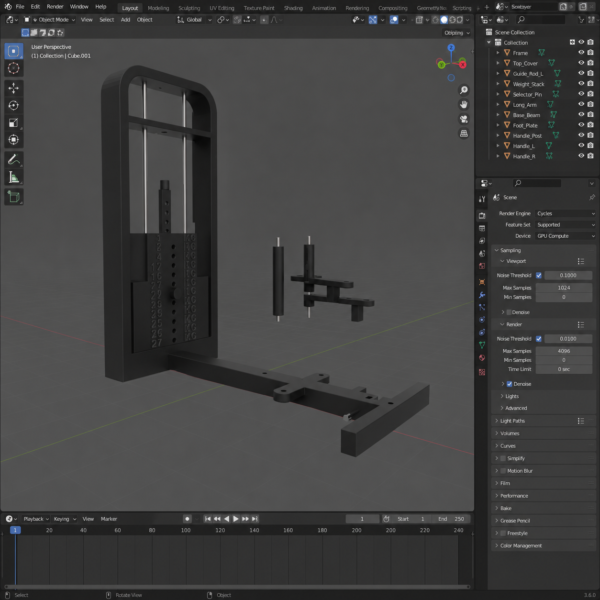Image resolution: width=600 pixels, height=600 pixels.
Task: Click the Time Limit field
Action: 564,369
